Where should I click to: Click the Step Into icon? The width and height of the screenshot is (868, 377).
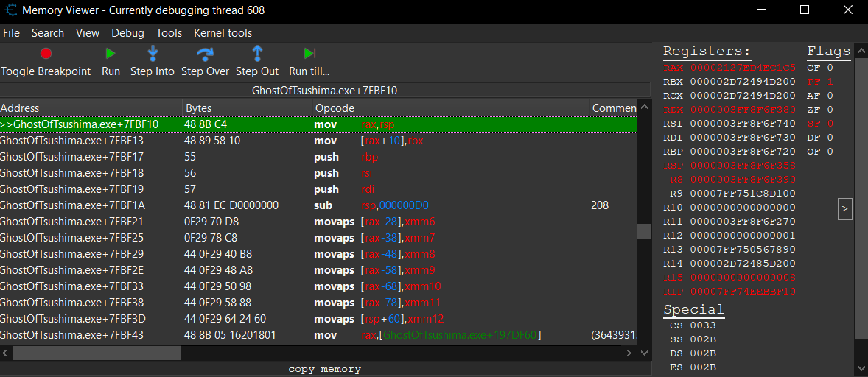click(153, 54)
